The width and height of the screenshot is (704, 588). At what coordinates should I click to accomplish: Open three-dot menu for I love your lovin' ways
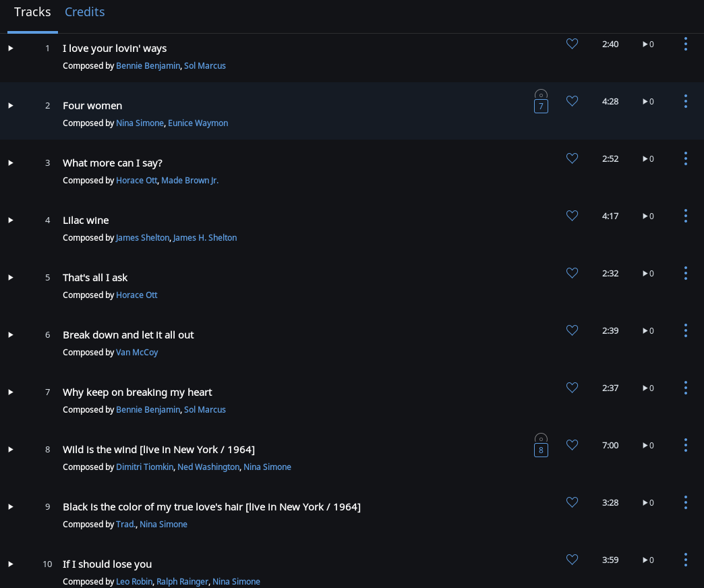(x=686, y=44)
